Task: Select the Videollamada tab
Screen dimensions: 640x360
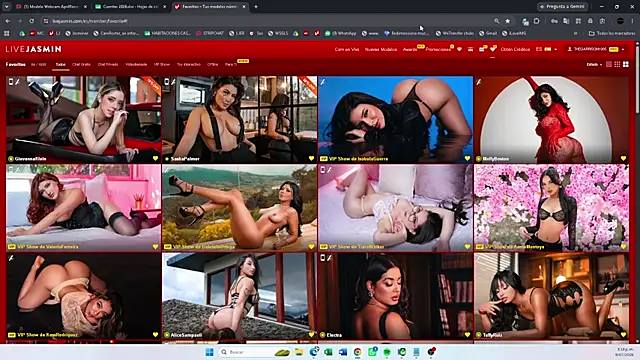Action: [x=136, y=64]
